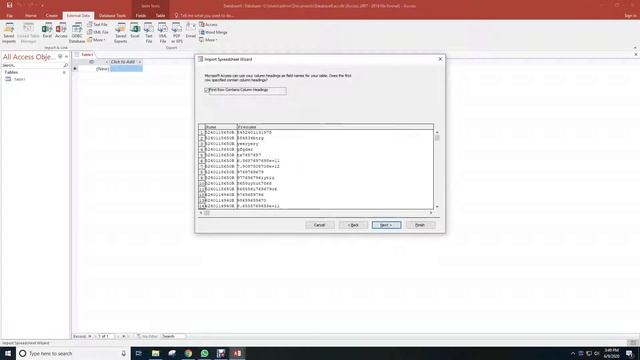Open WhatsApp from taskbar

[204, 353]
